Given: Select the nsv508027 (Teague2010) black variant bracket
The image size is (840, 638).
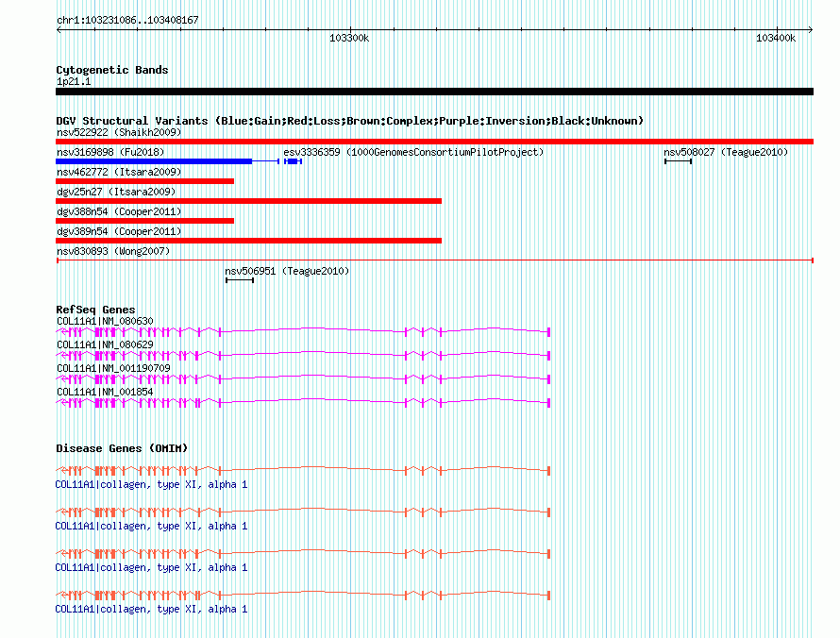Looking at the screenshot, I should 679,161.
